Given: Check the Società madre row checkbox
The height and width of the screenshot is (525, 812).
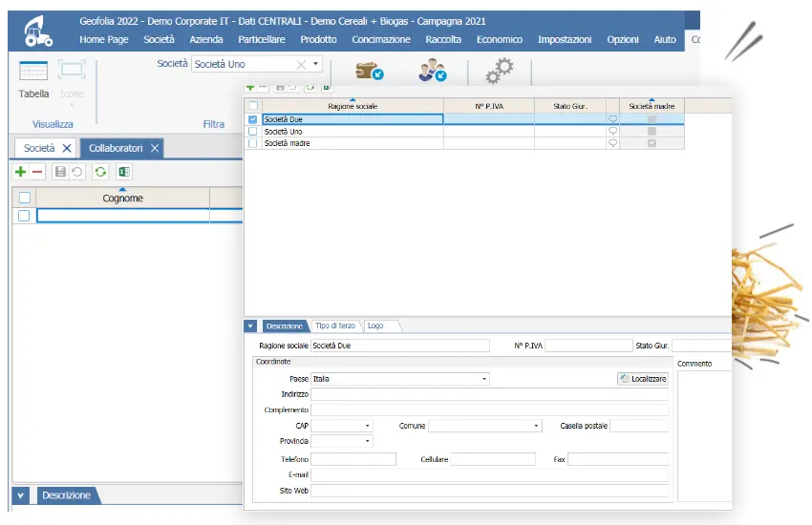Looking at the screenshot, I should tap(253, 143).
